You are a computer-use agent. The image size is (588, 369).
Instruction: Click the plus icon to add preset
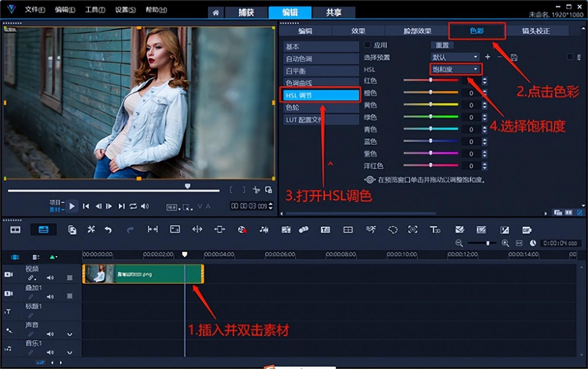click(487, 57)
